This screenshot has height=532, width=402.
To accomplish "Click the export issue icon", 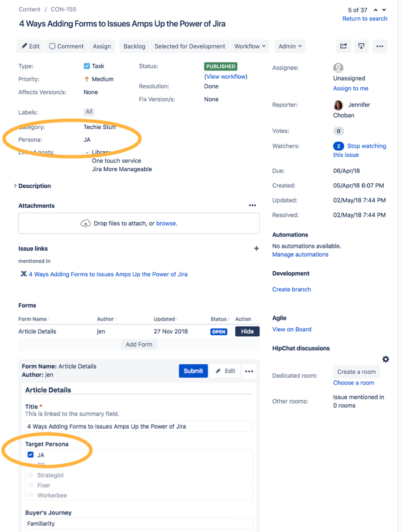I will 361,46.
